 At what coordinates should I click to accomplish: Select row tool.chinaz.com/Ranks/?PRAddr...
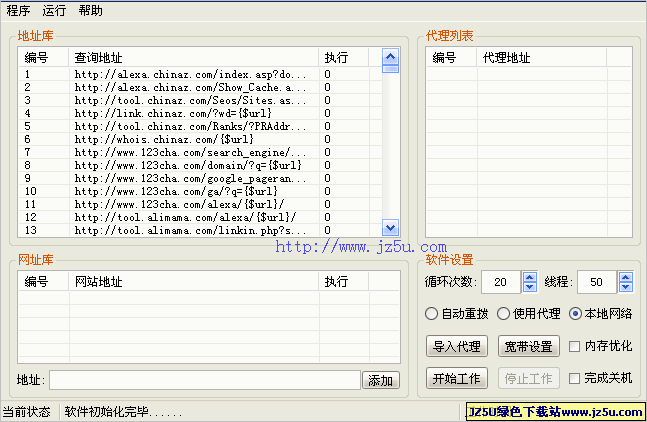coord(200,126)
